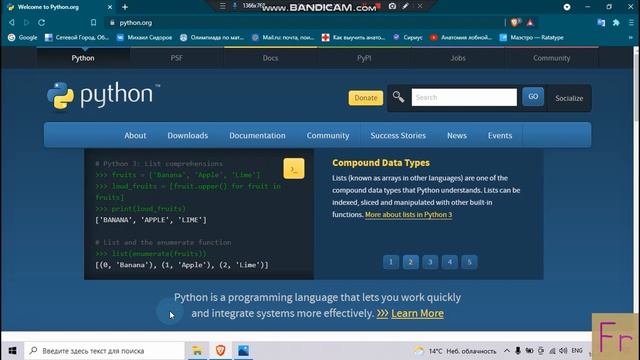Open the translate icon in the toolbar

[x=601, y=23]
